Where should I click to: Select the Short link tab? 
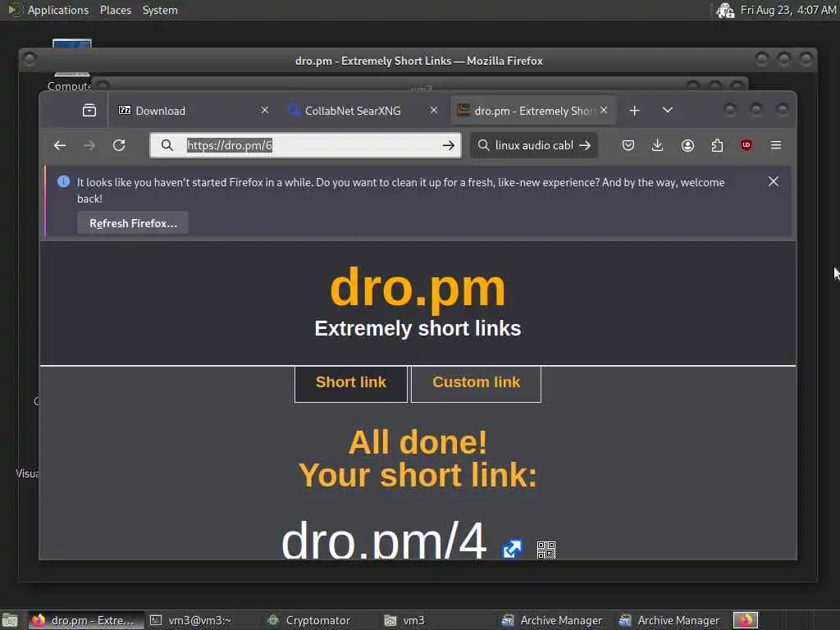point(351,382)
